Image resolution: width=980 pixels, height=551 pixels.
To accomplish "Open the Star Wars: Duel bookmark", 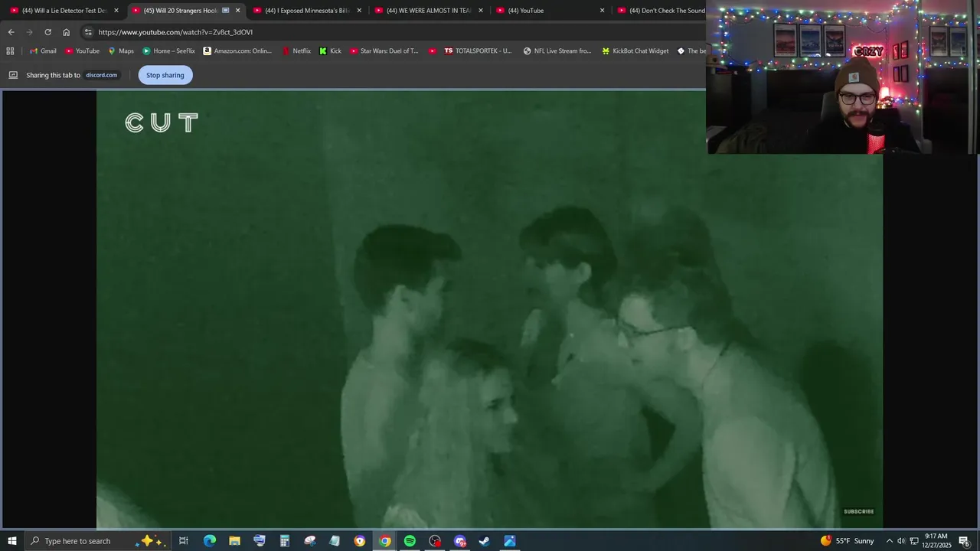I will click(384, 51).
